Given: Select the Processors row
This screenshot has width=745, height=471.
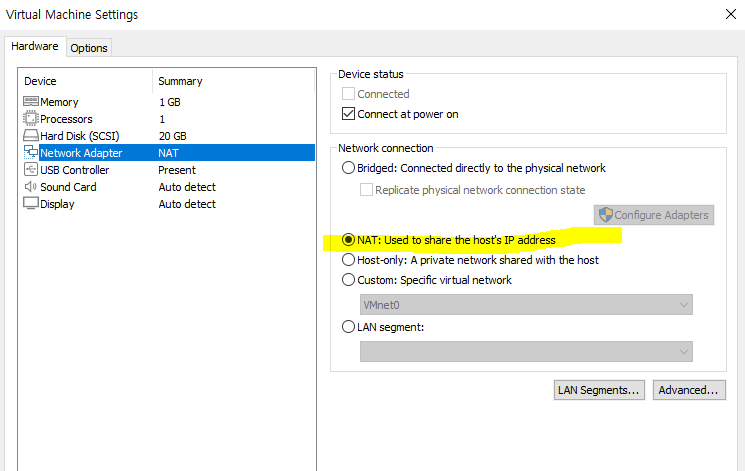Looking at the screenshot, I should (168, 119).
